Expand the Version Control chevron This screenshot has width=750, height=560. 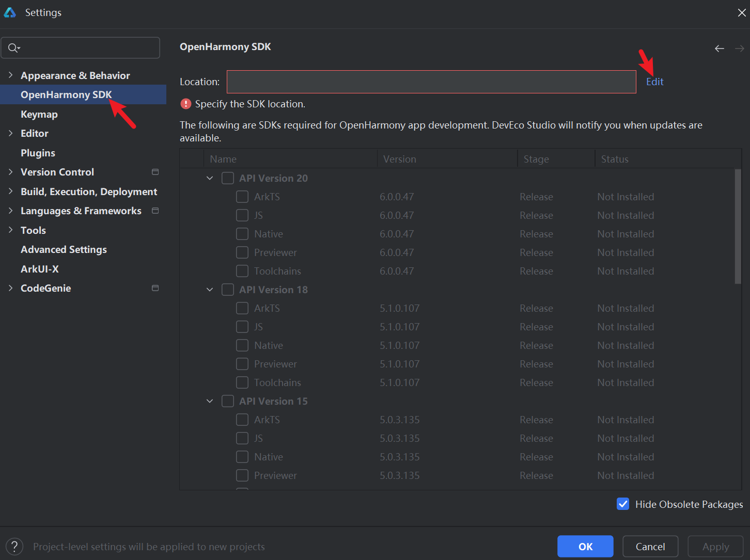click(x=10, y=172)
